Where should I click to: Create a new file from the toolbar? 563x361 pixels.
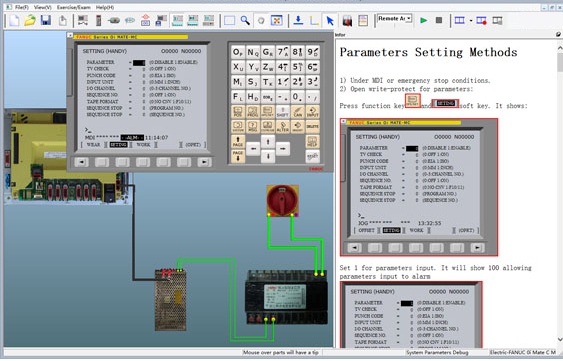(x=14, y=20)
